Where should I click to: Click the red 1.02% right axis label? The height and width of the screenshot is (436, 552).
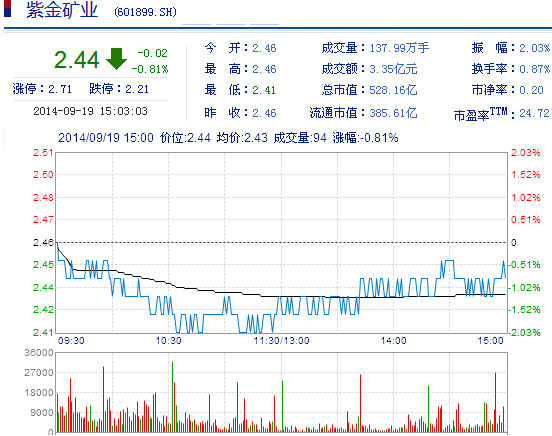pyautogui.click(x=526, y=198)
